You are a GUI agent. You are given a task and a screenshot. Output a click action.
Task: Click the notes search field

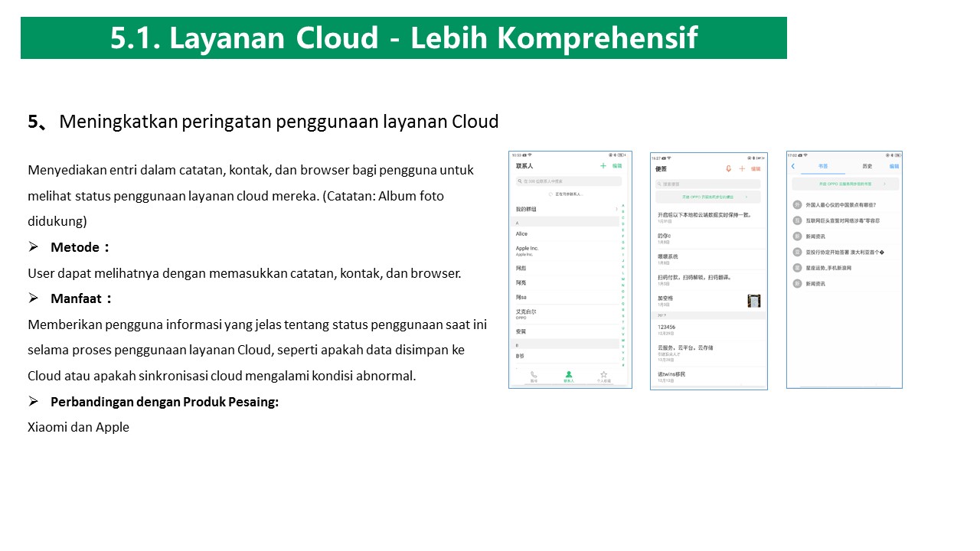pyautogui.click(x=708, y=184)
